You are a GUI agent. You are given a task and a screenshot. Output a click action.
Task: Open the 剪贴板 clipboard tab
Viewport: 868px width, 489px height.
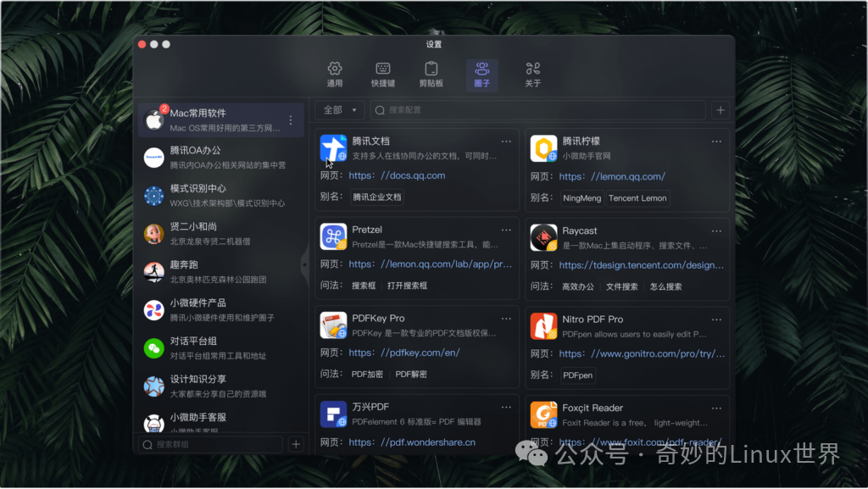tap(431, 75)
